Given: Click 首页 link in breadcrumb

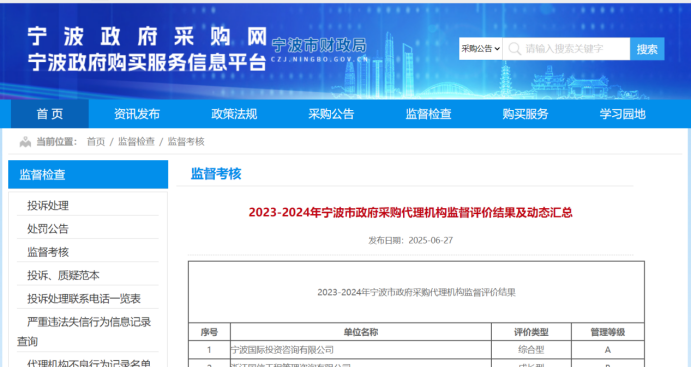Looking at the screenshot, I should tap(96, 142).
